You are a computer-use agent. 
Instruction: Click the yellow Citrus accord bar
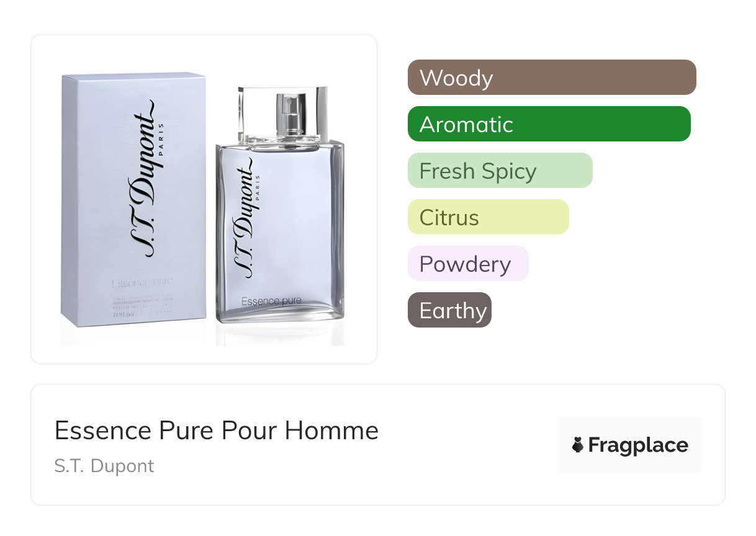click(488, 217)
